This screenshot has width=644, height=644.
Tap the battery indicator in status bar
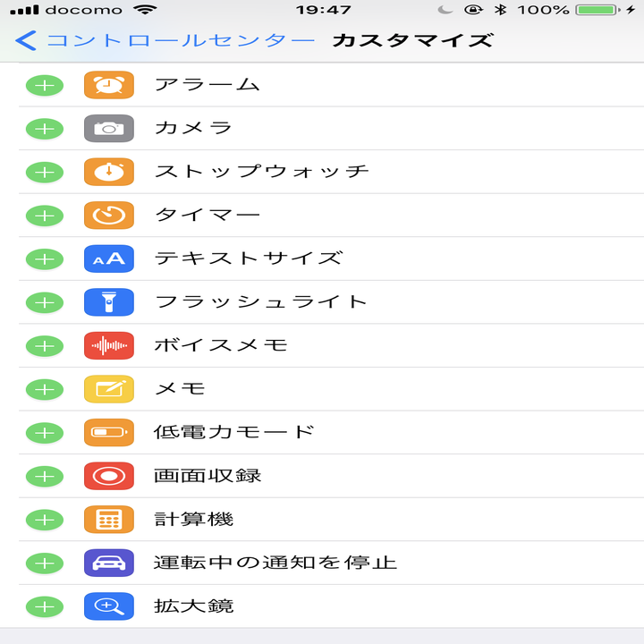(596, 10)
